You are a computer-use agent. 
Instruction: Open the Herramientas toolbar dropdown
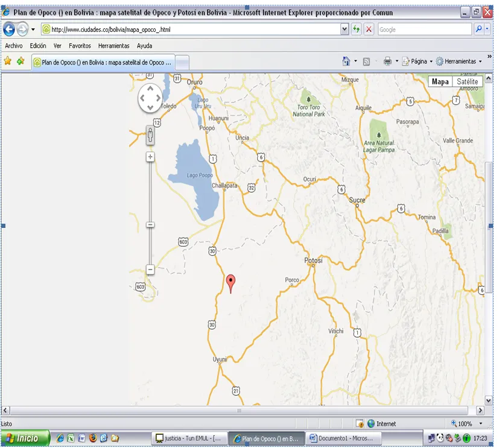459,62
